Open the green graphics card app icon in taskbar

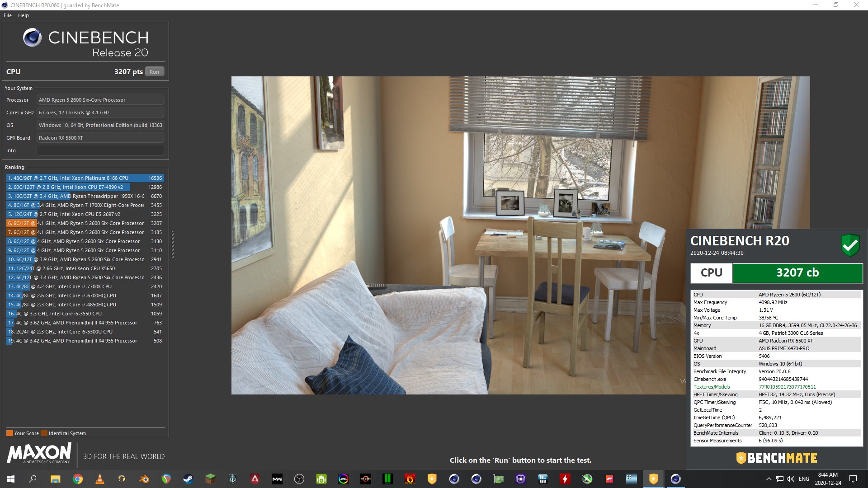click(498, 479)
